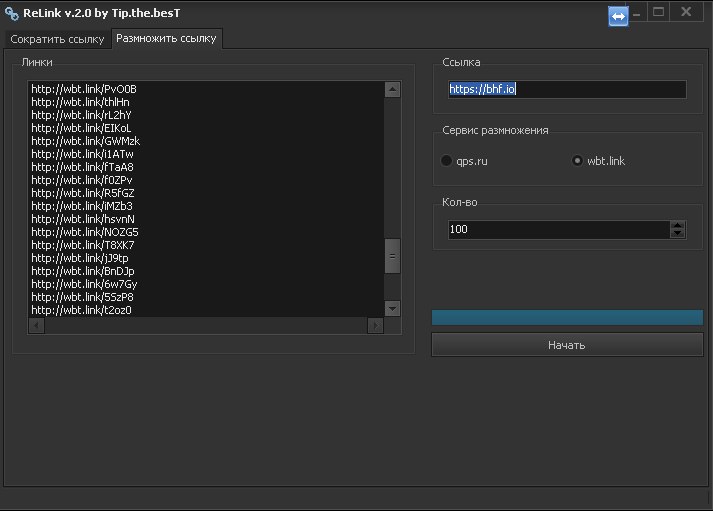
Task: Select link http://wbt.link/i1ATw
Action: [82, 154]
